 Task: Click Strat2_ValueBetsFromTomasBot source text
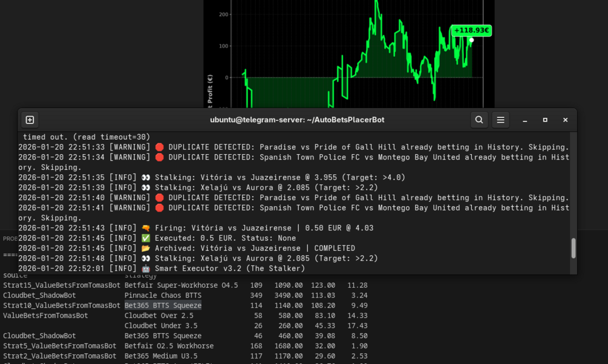[59, 356]
